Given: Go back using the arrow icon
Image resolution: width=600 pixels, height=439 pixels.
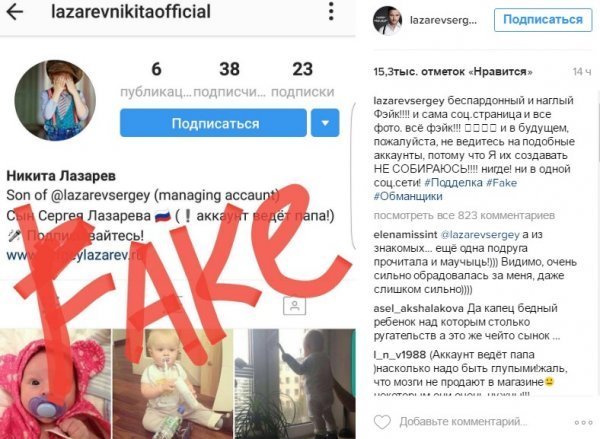Looking at the screenshot, I should (15, 12).
